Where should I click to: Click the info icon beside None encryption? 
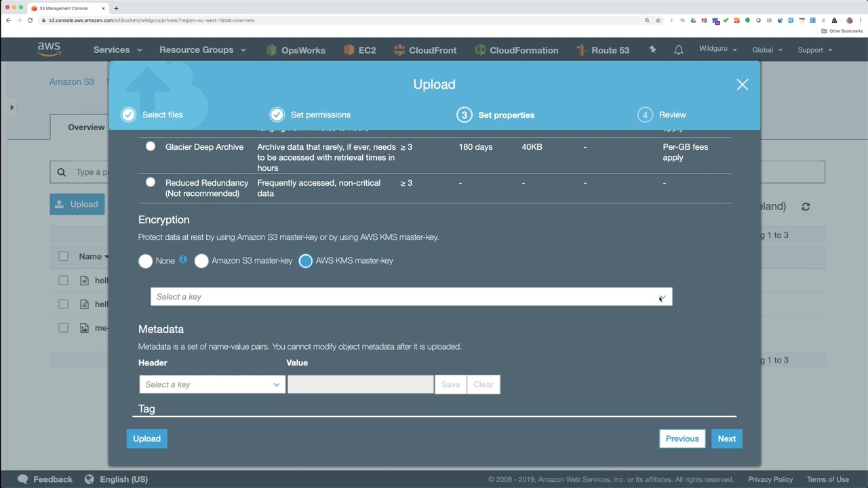(x=183, y=260)
